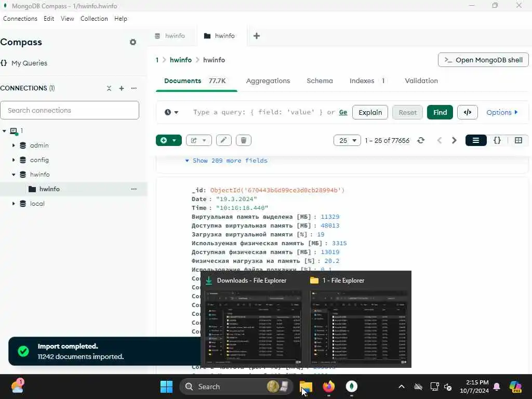Expand query Options
Screen dimensions: 532x399
502,112
